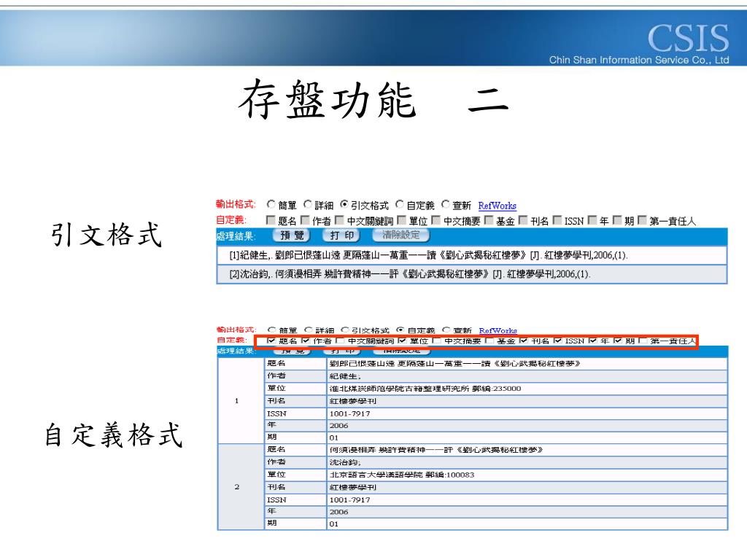Uncheck the checked 單位 checkbox in lower panel
This screenshot has width=747, height=560.
pos(402,341)
